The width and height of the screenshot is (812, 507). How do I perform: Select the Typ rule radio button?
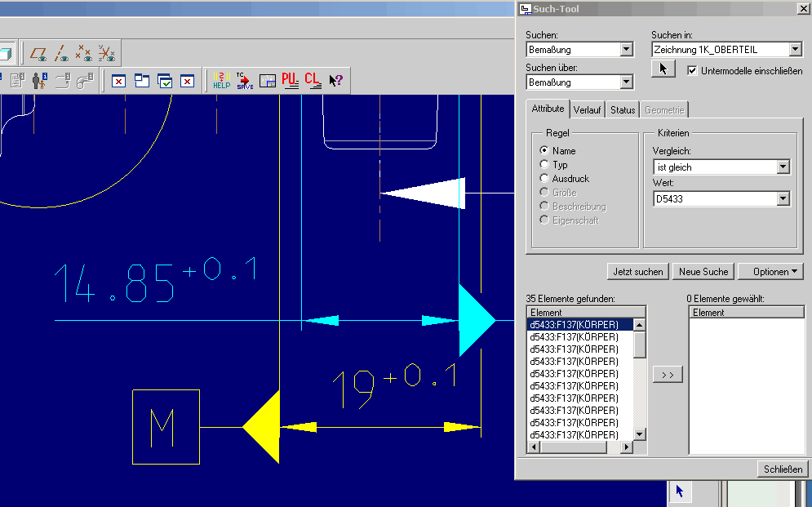[x=544, y=164]
